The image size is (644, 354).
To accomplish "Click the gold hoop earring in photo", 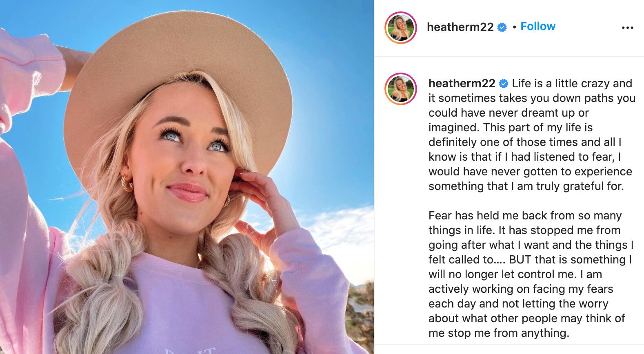I will pyautogui.click(x=127, y=183).
